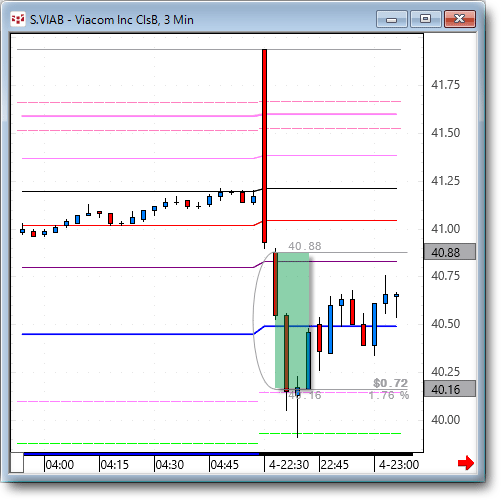
Task: Click the gray 40.88 label above the green region
Action: 305,246
